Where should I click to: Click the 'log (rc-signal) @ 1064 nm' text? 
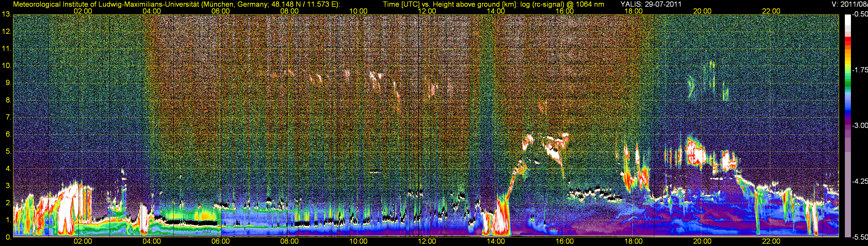(x=562, y=4)
